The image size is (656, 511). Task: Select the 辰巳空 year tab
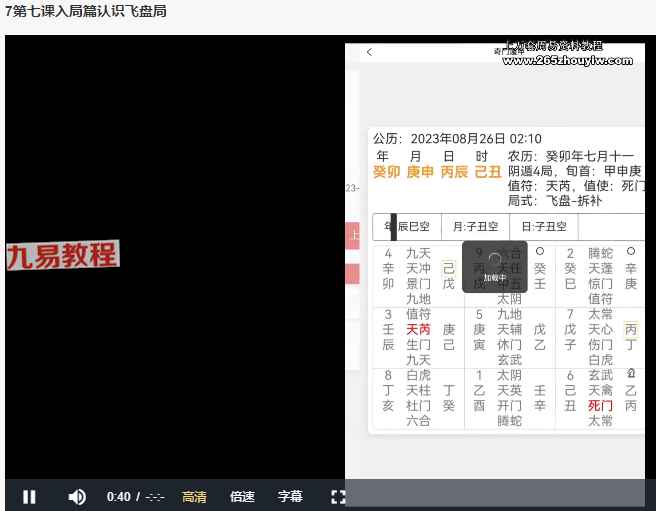click(412, 227)
